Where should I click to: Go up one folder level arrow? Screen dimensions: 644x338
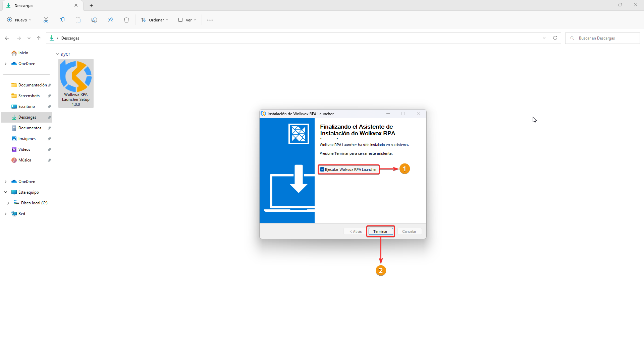[39, 38]
